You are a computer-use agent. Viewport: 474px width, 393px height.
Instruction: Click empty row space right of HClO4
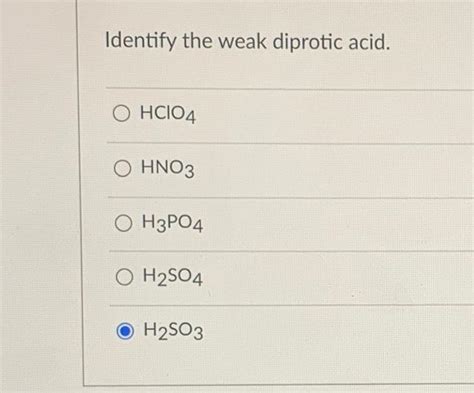pos(333,115)
